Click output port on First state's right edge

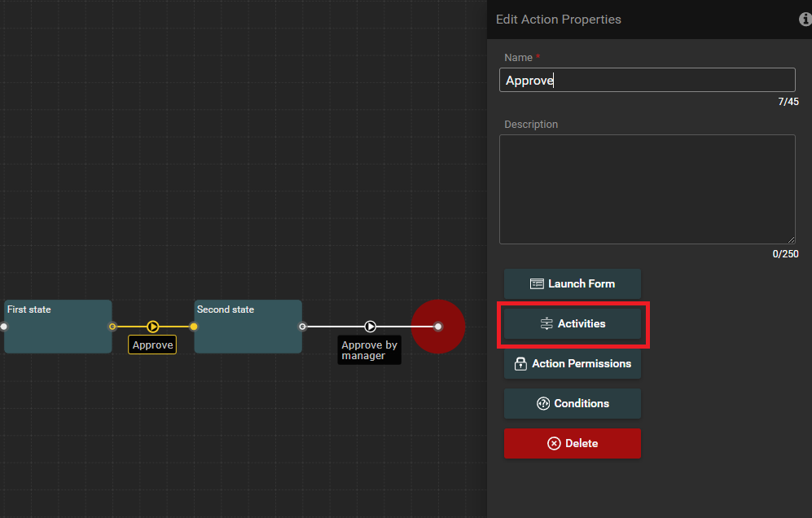(x=112, y=327)
